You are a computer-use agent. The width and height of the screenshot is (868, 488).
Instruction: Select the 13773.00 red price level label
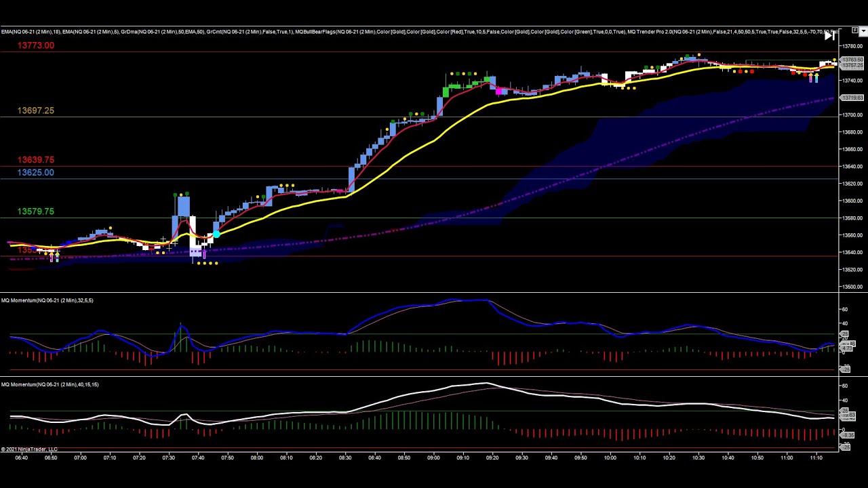point(36,45)
